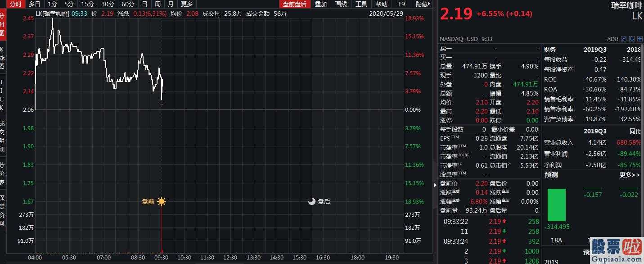
Task: Open the 帮助 help menu
Action: point(381,4)
